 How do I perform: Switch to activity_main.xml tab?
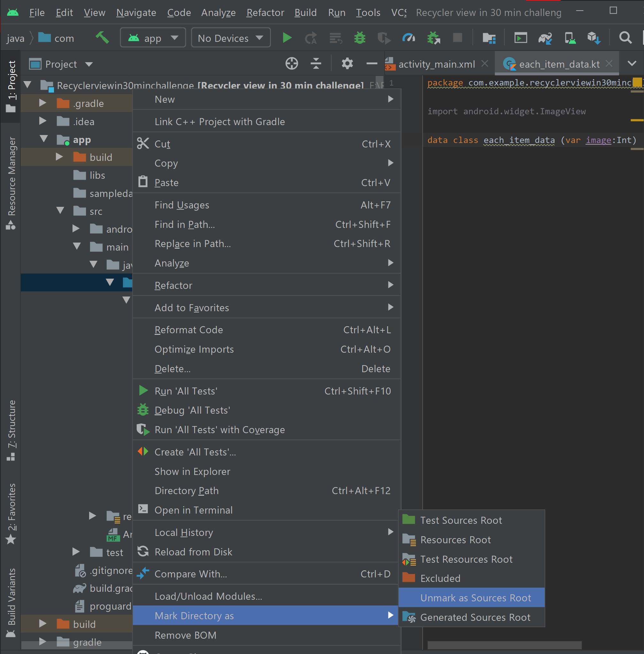tap(436, 64)
